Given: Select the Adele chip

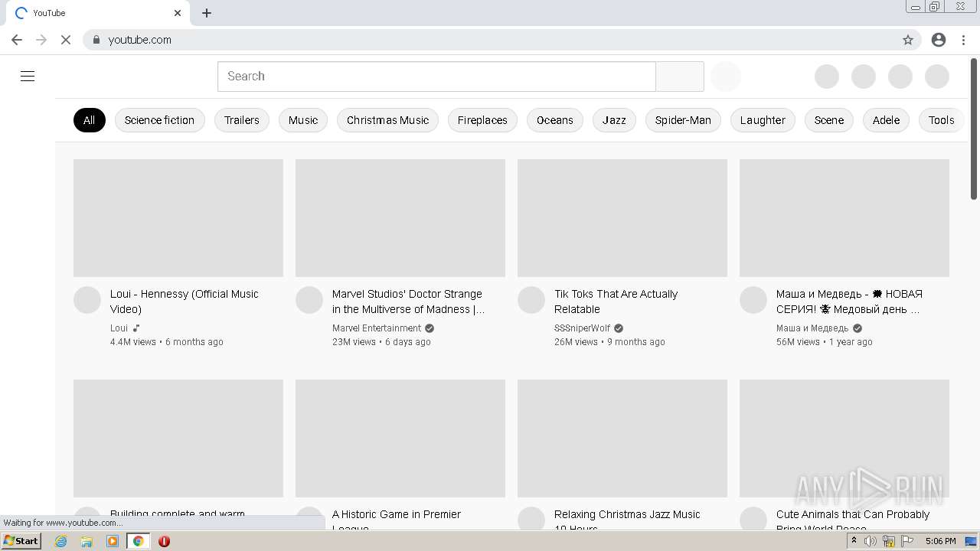Looking at the screenshot, I should 886,120.
